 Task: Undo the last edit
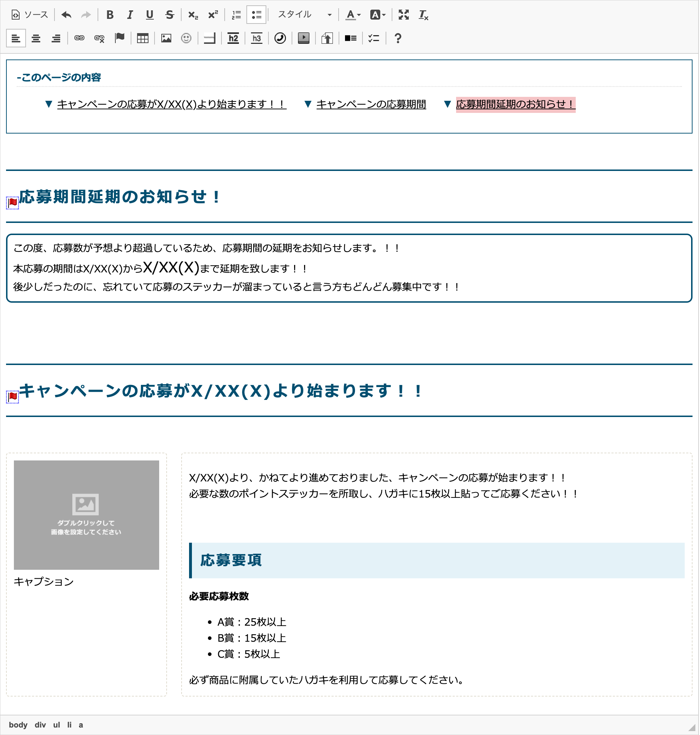tap(67, 15)
